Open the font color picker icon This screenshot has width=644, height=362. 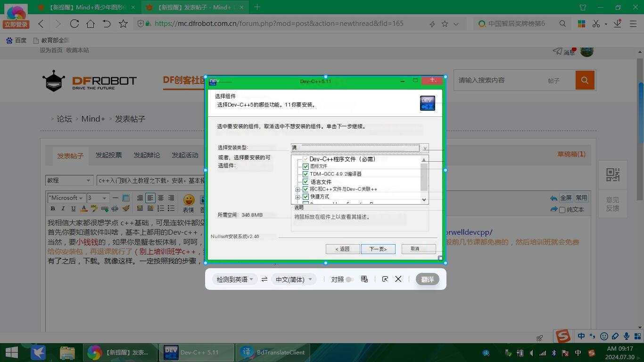click(x=84, y=208)
